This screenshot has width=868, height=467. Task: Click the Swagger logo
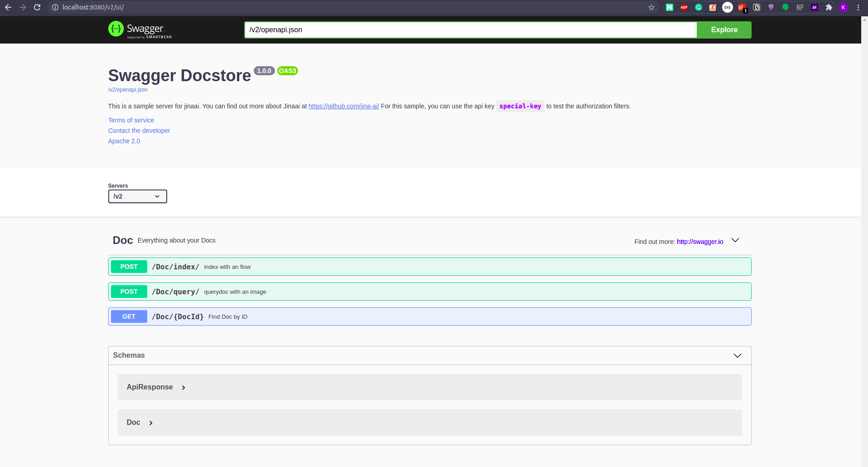139,29
